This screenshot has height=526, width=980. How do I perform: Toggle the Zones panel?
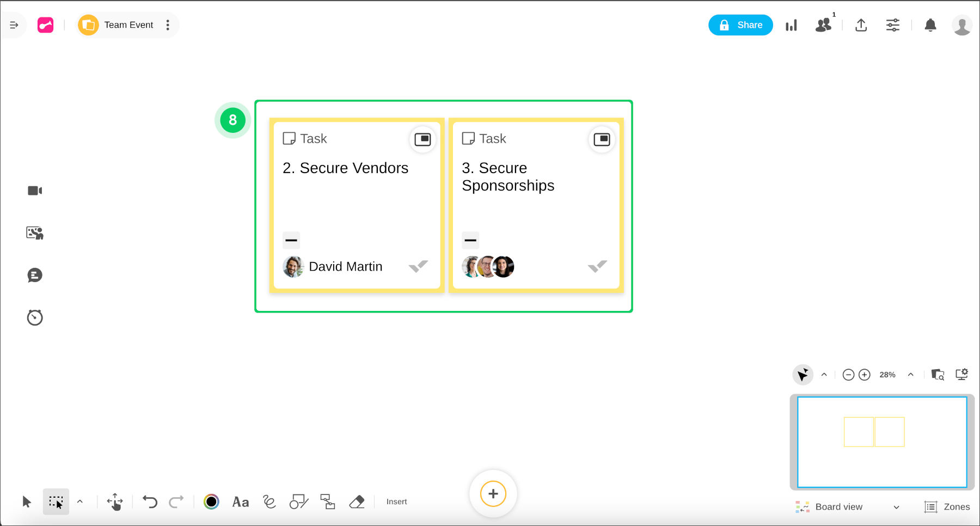pyautogui.click(x=947, y=507)
